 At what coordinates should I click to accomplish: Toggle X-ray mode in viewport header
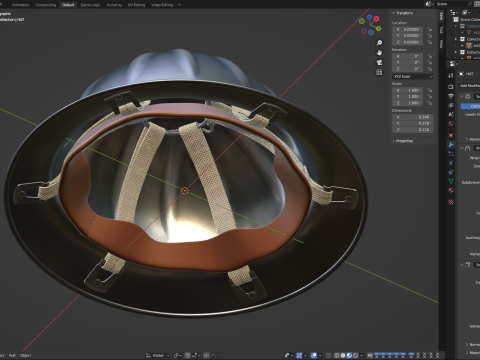[x=328, y=355]
